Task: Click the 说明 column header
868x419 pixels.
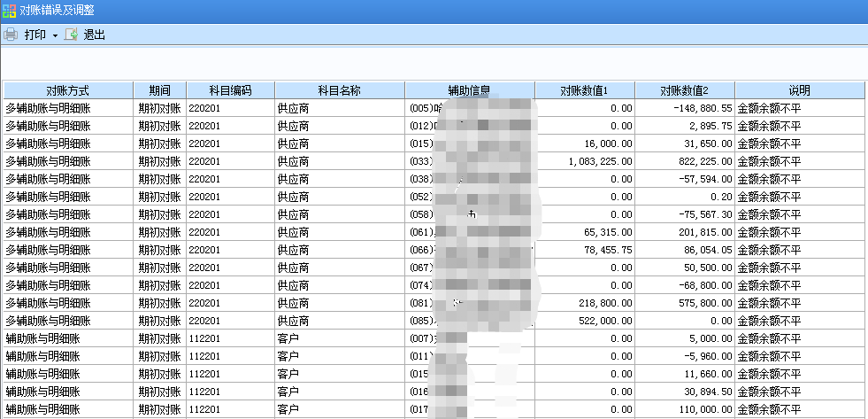Action: click(800, 90)
